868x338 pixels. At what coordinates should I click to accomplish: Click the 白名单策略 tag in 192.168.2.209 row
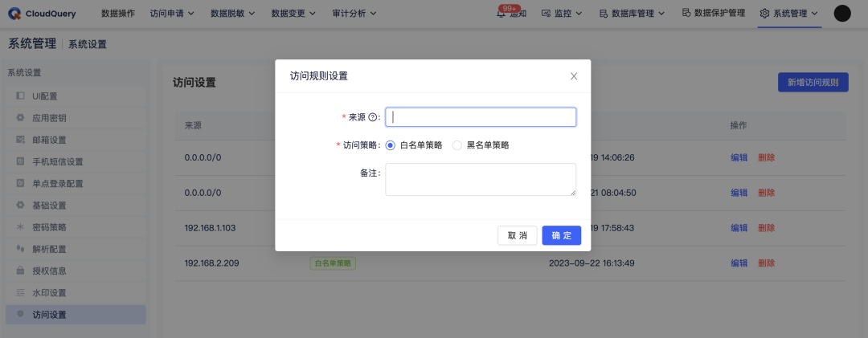(x=332, y=263)
